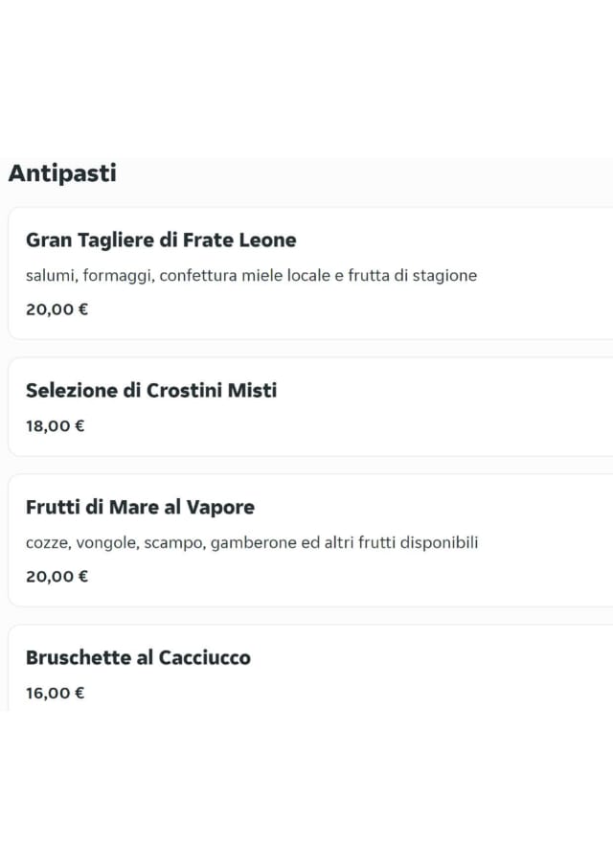
Task: Select the 20,00 € price under Frutti di Mare
Action: [57, 577]
